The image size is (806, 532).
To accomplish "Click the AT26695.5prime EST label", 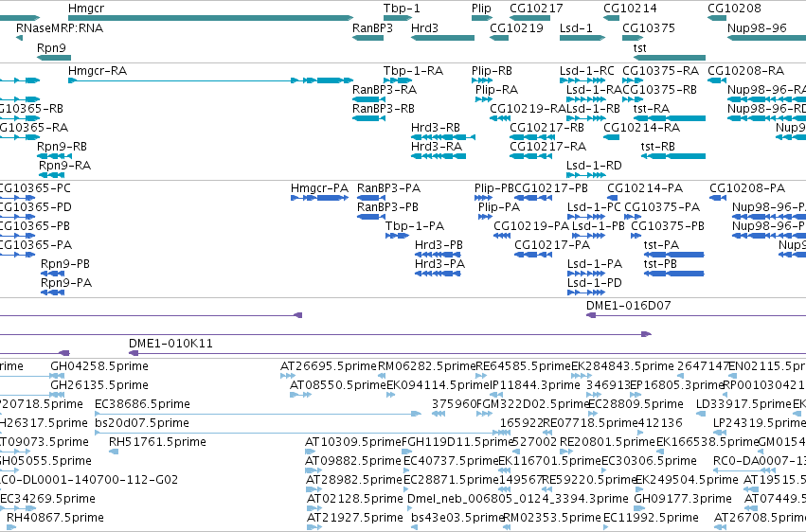I will [329, 366].
